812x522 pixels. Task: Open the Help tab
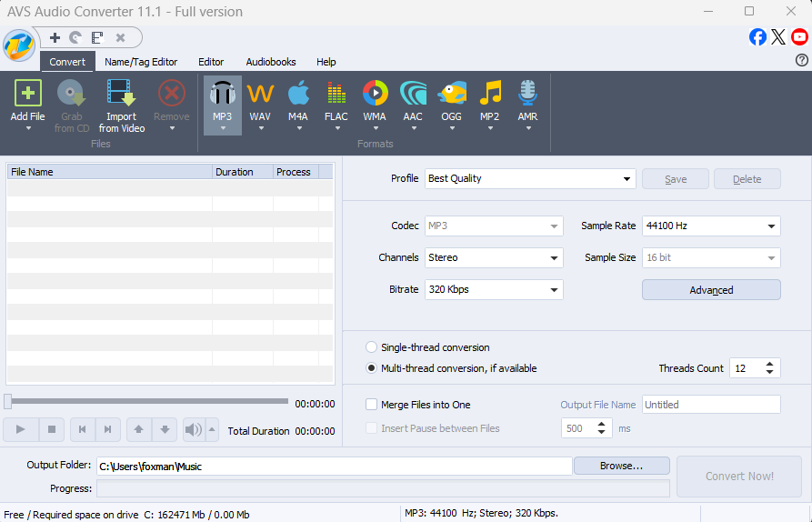pyautogui.click(x=326, y=62)
